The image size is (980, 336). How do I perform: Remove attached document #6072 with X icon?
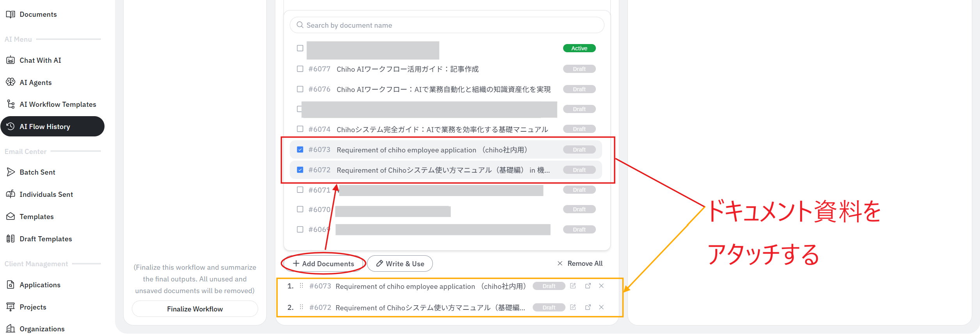(x=601, y=308)
